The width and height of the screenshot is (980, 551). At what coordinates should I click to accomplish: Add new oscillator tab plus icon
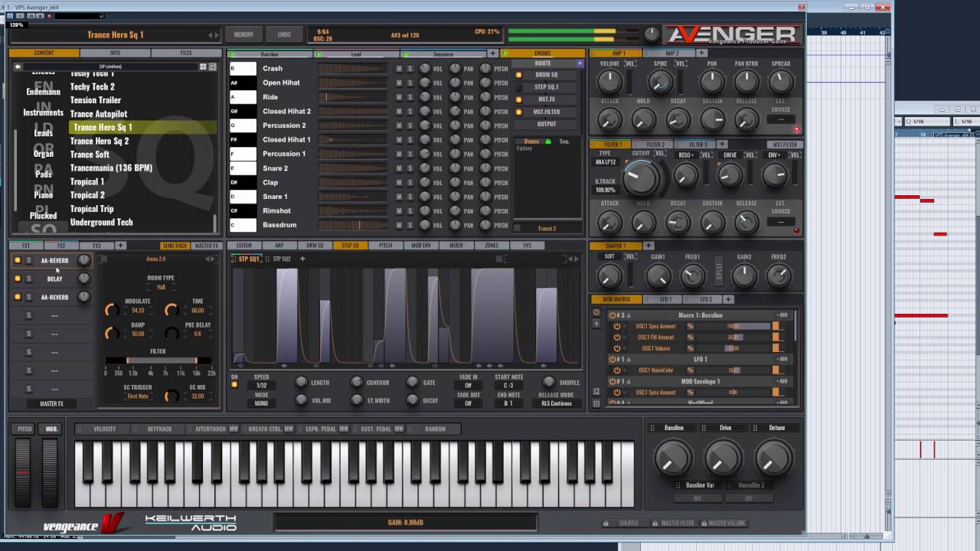coord(494,54)
